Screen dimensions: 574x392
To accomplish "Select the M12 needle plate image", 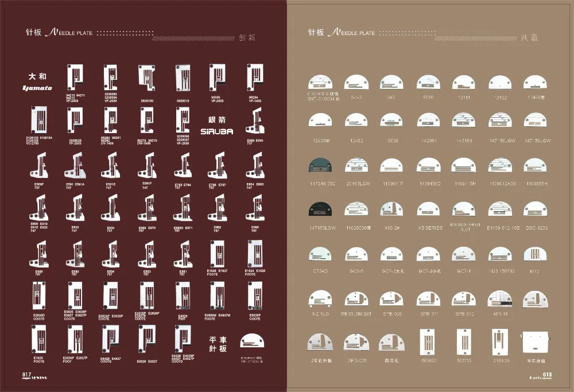I will point(535,254).
